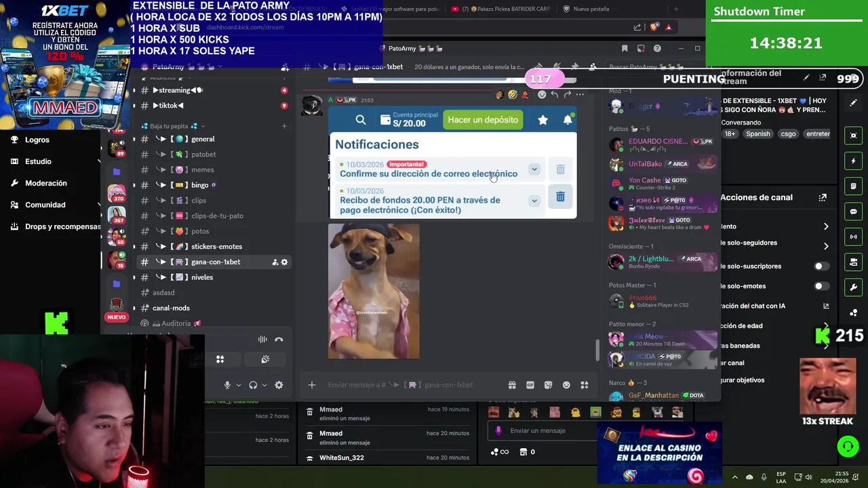Open more message options ellipsis
This screenshot has height=488, width=868.
click(580, 94)
